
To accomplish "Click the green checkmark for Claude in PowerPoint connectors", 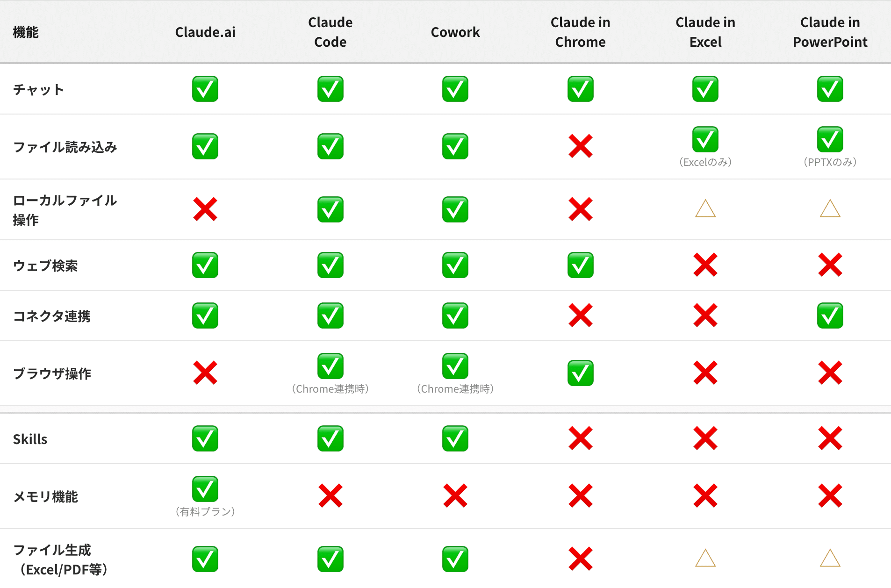I will 830,316.
